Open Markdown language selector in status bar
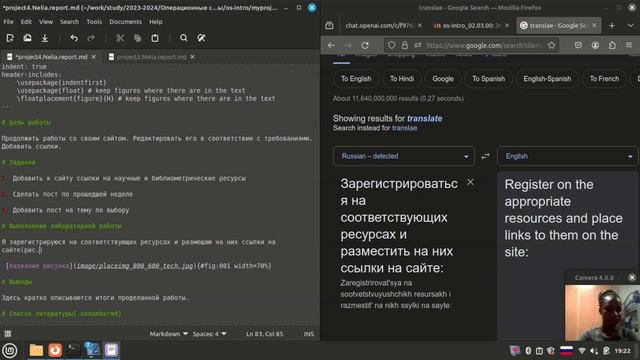Viewport: 640px width, 360px height. (x=169, y=334)
